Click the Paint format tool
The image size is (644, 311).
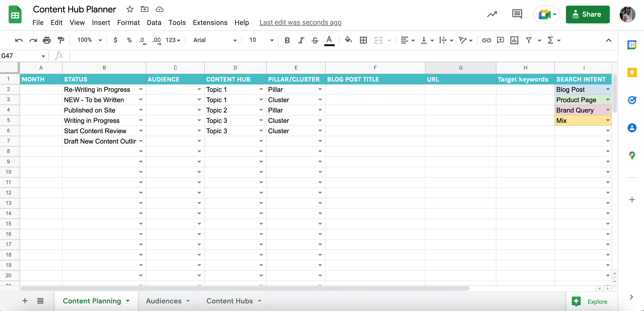click(61, 40)
